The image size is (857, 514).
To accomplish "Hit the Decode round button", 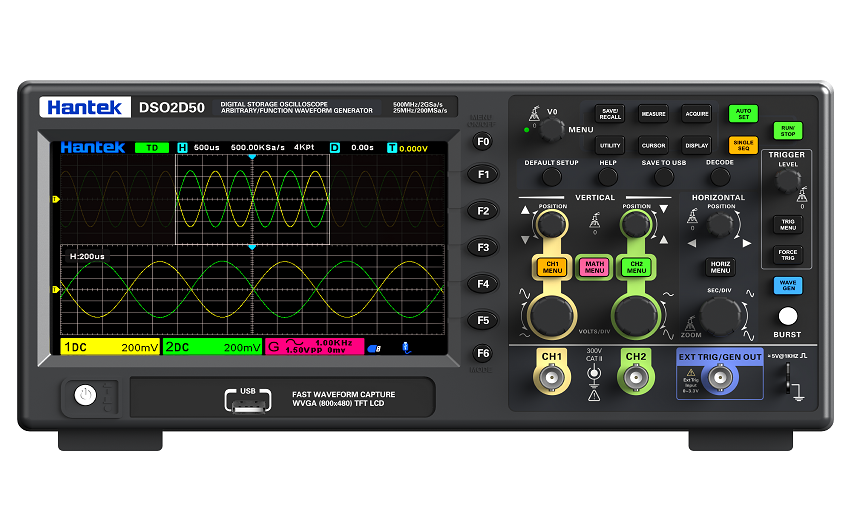I will pyautogui.click(x=720, y=177).
